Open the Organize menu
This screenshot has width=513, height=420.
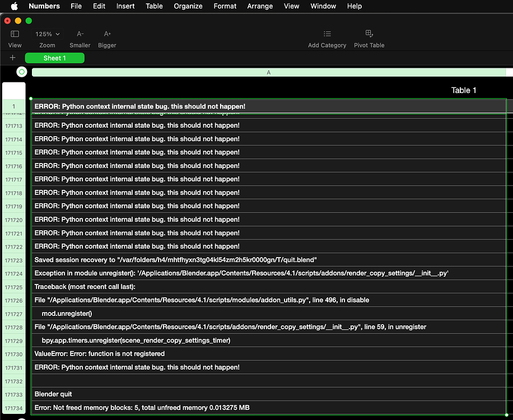click(x=188, y=6)
